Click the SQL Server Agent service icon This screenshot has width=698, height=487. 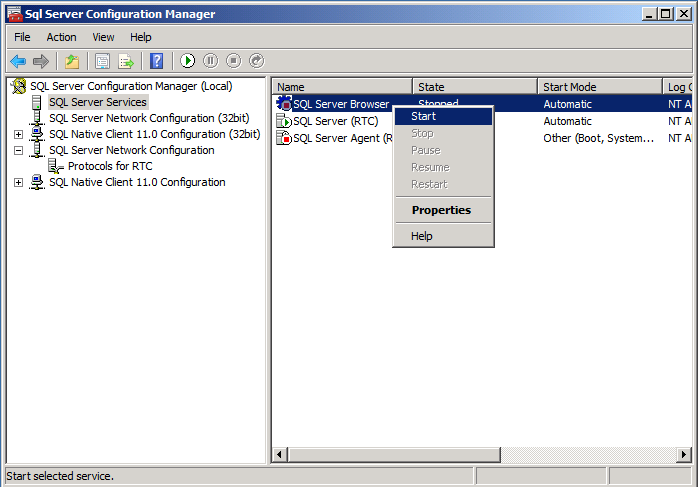284,138
